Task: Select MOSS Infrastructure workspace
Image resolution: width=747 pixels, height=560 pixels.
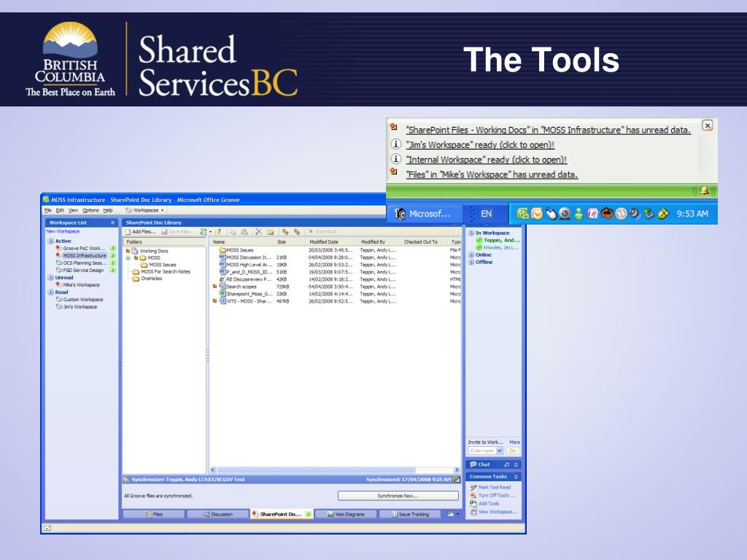Action: (86, 256)
